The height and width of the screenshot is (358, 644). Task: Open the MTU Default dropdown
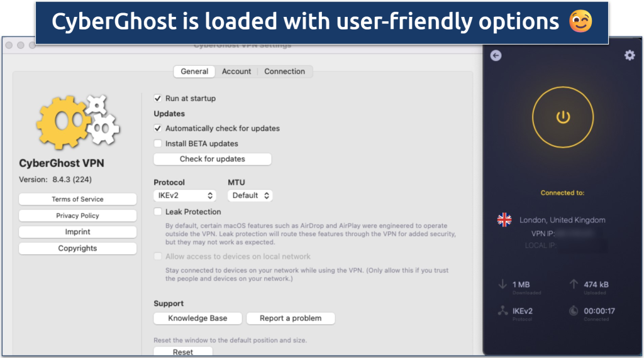point(250,196)
